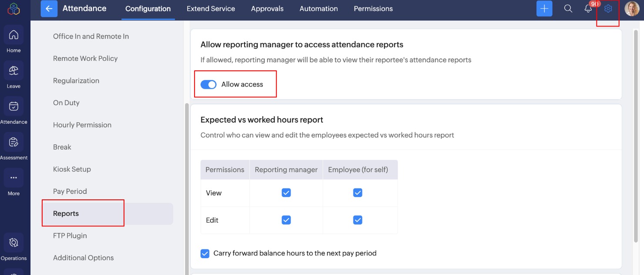Screen dimensions: 644x275
Task: Switch to the Approvals tab
Action: (x=267, y=9)
